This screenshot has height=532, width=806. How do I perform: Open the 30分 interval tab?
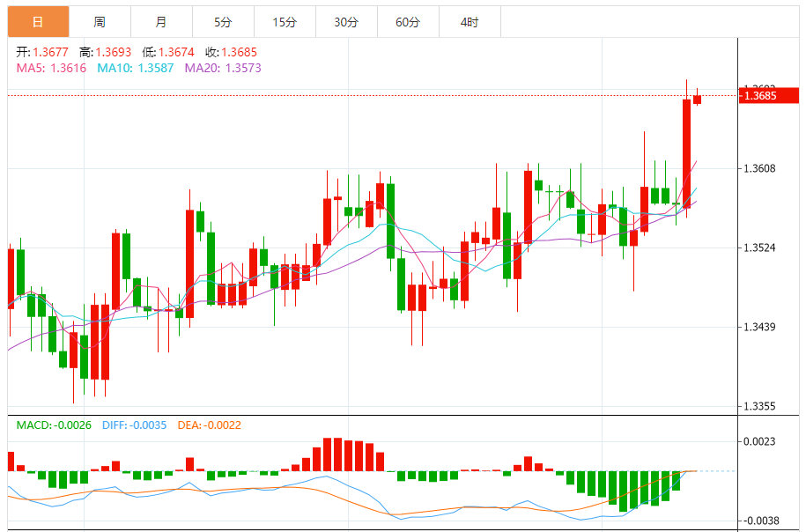point(346,22)
